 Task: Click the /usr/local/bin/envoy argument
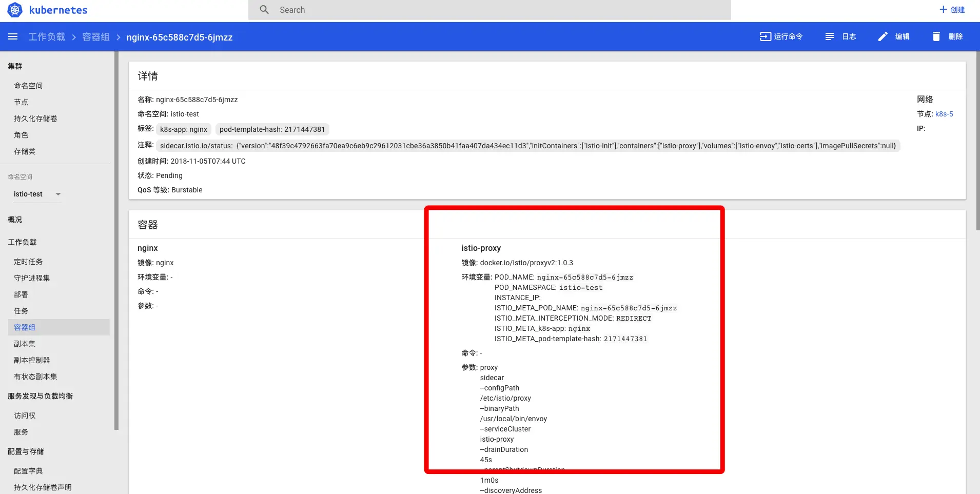click(514, 419)
